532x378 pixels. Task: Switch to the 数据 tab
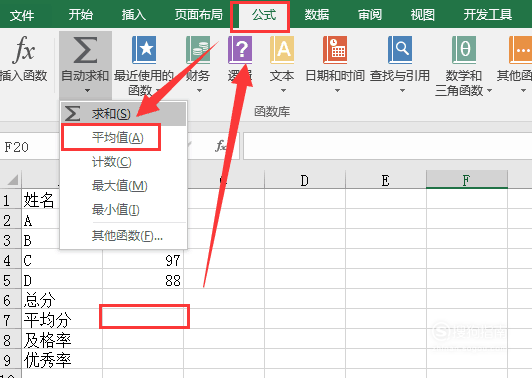tap(317, 15)
